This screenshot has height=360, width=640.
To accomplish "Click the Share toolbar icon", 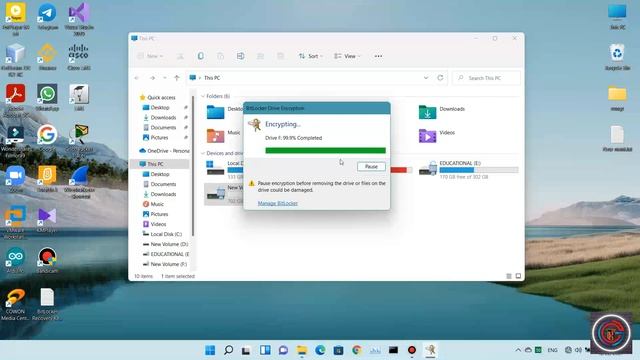I will [x=260, y=56].
